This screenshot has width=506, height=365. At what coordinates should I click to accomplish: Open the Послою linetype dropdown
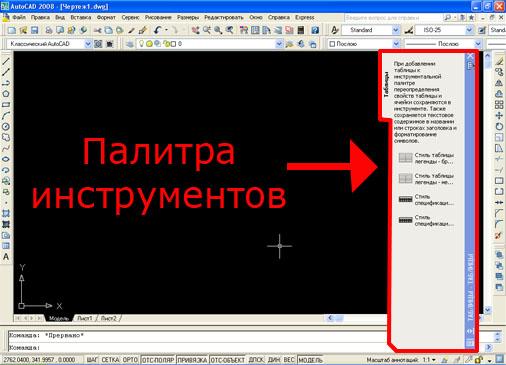pos(478,44)
